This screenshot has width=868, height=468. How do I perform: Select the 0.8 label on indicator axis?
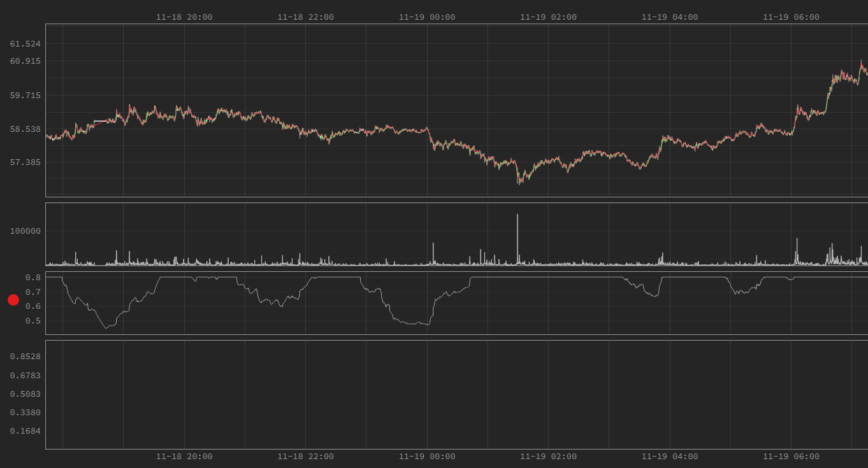point(33,278)
